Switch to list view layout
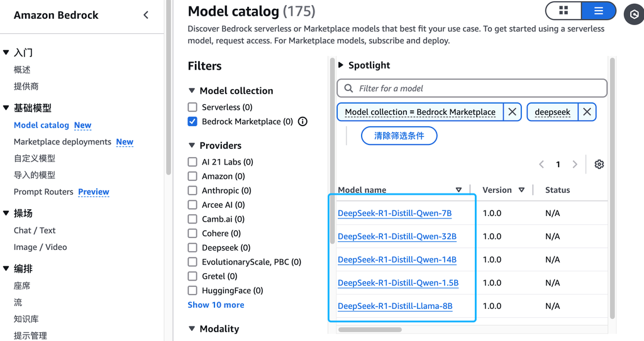Image resolution: width=644 pixels, height=341 pixels. (x=599, y=11)
